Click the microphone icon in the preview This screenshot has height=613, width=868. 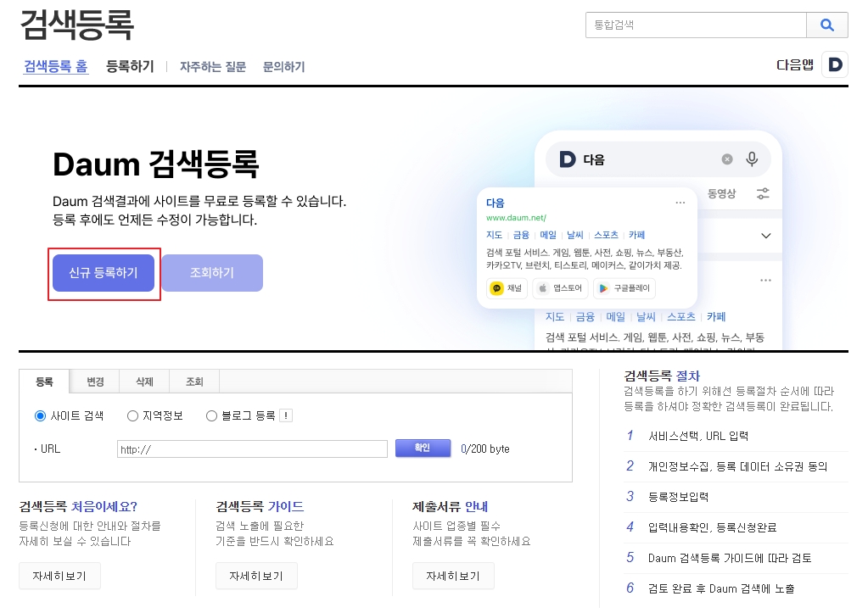coord(751,159)
